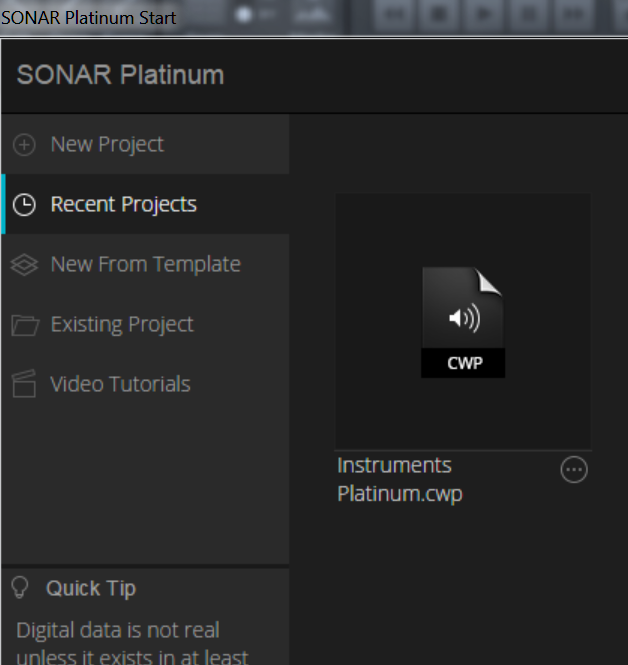Viewport: 628px width, 665px height.
Task: Click the lightbulb Quick Tip icon
Action: pyautogui.click(x=19, y=587)
